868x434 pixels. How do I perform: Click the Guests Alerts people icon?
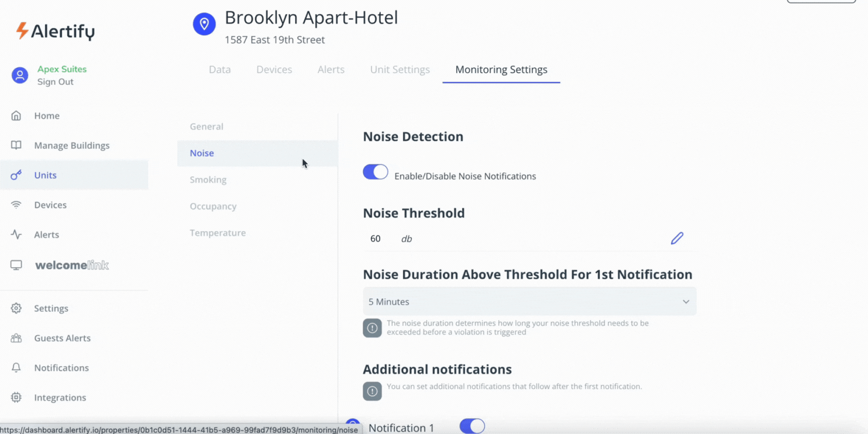tap(16, 338)
